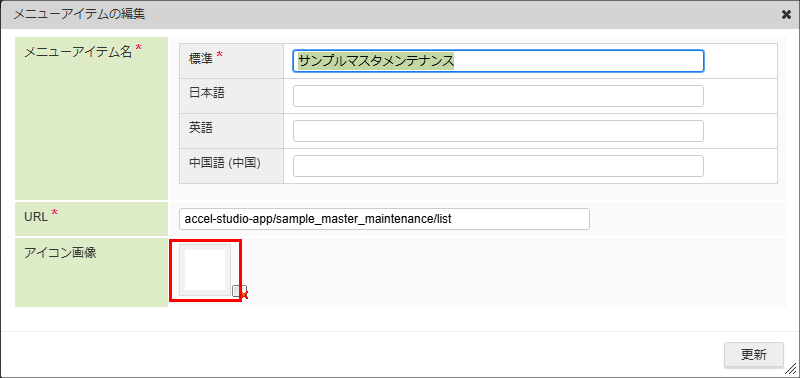800x378 pixels.
Task: Click the 中国語 (中国) row label
Action: [225, 163]
